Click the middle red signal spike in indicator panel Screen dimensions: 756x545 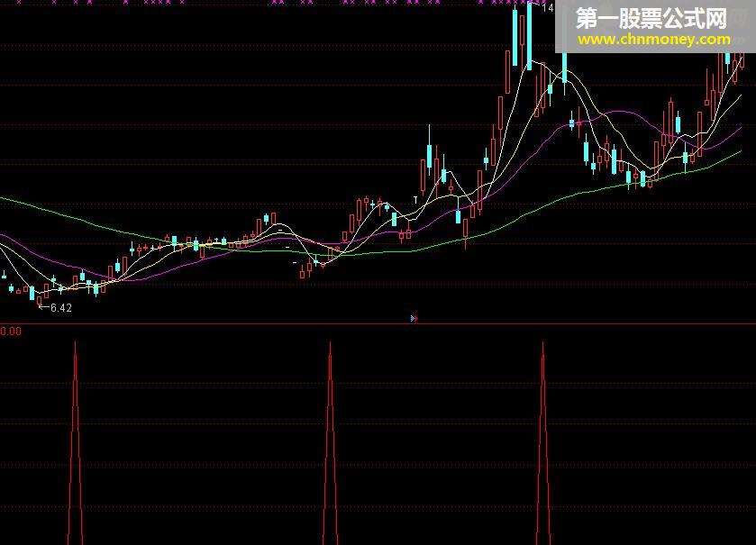331,442
